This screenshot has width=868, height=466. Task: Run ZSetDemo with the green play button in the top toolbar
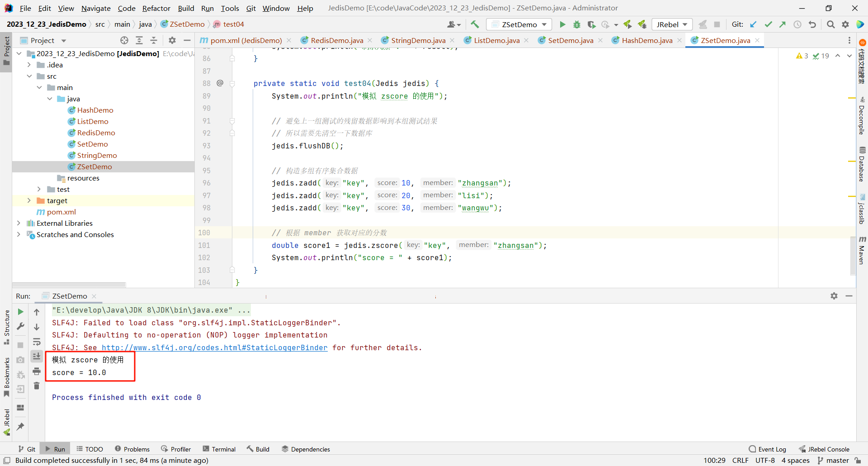pyautogui.click(x=562, y=24)
